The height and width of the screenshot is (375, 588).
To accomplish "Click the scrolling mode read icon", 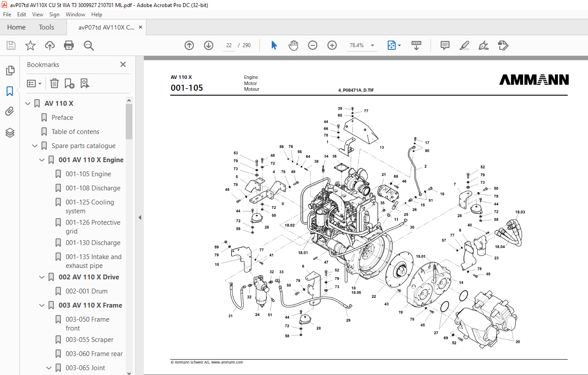I will tap(416, 45).
